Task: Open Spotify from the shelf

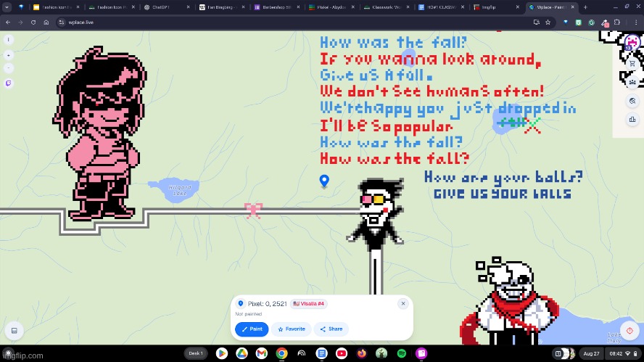Action: (402, 353)
